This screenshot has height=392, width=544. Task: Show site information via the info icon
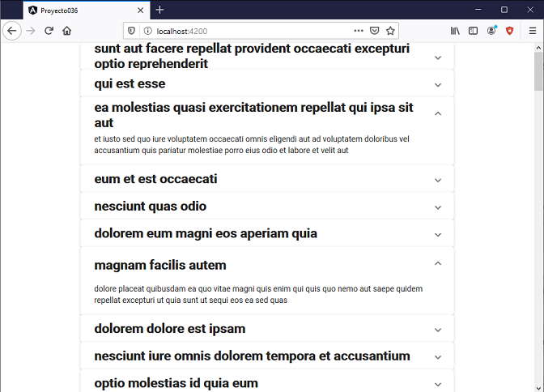click(148, 31)
